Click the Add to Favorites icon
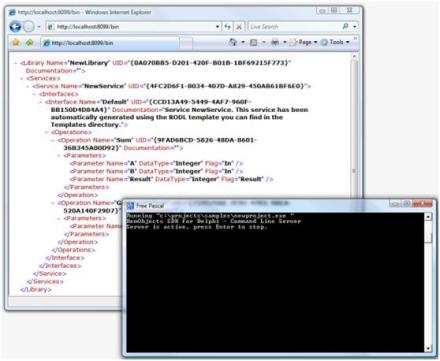This screenshot has height=361, width=440. point(30,42)
